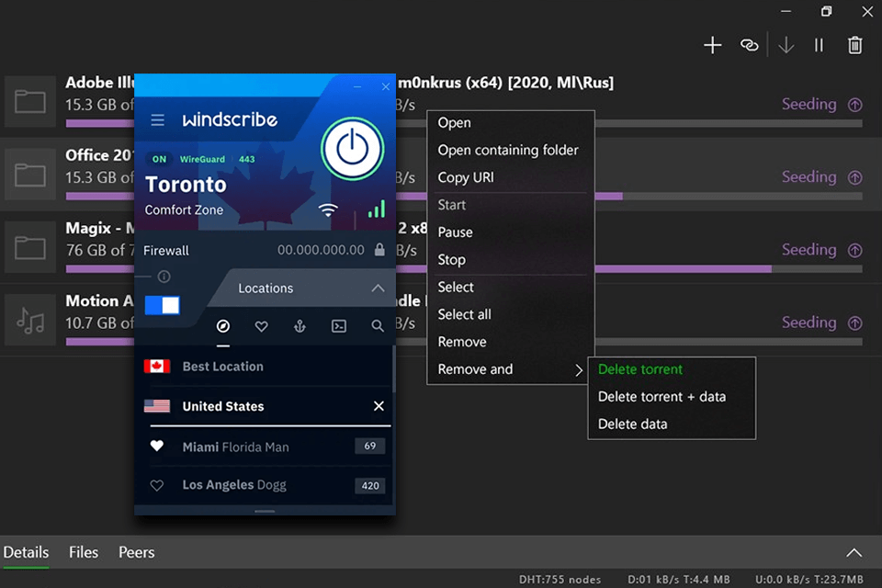882x588 pixels.
Task: Click DHT:755 nodes status text
Action: (x=560, y=579)
